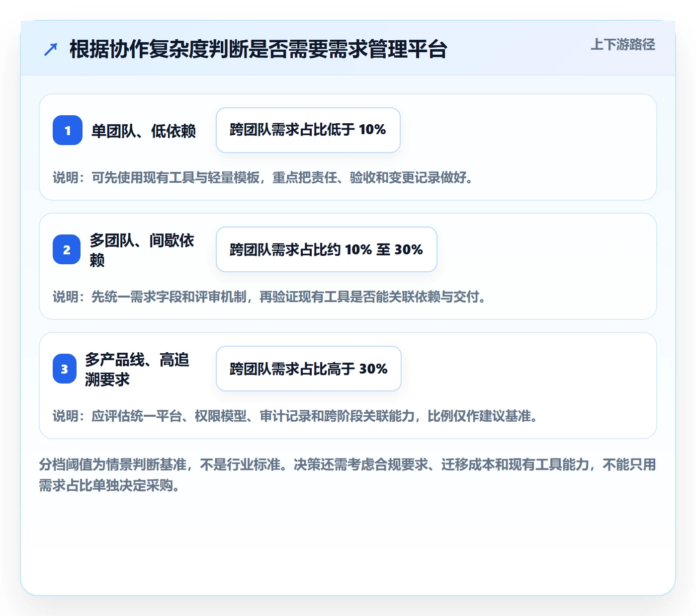Click the number 2 step badge
This screenshot has height=616, width=696.
pyautogui.click(x=67, y=249)
